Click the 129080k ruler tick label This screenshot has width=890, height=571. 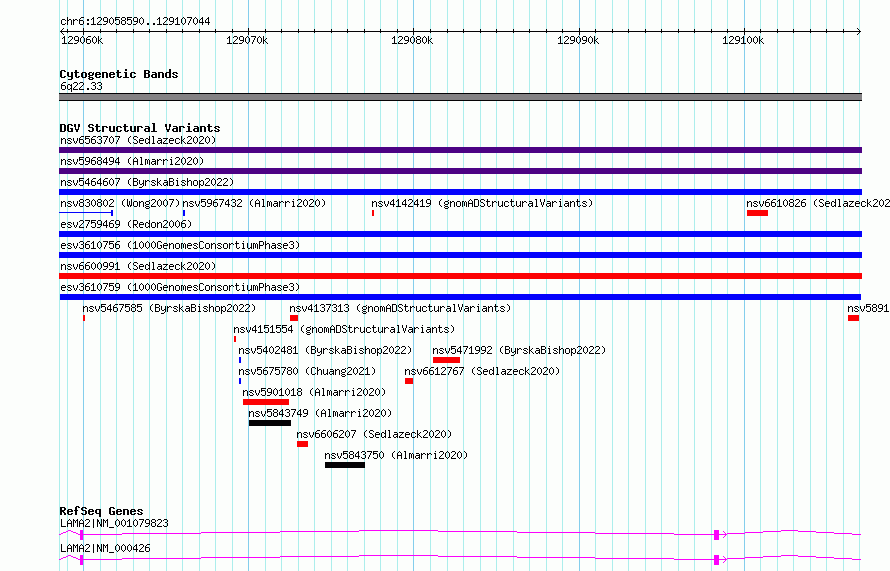click(x=412, y=40)
